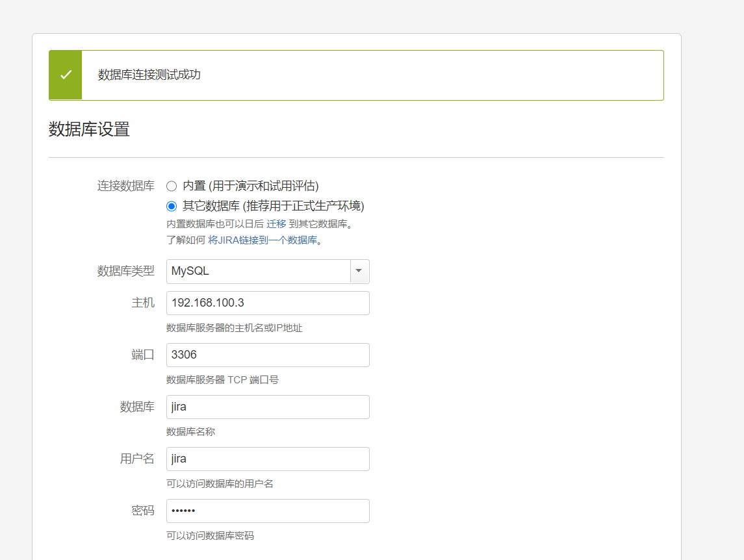The width and height of the screenshot is (744, 560).
Task: Click the jira username text
Action: (x=179, y=459)
